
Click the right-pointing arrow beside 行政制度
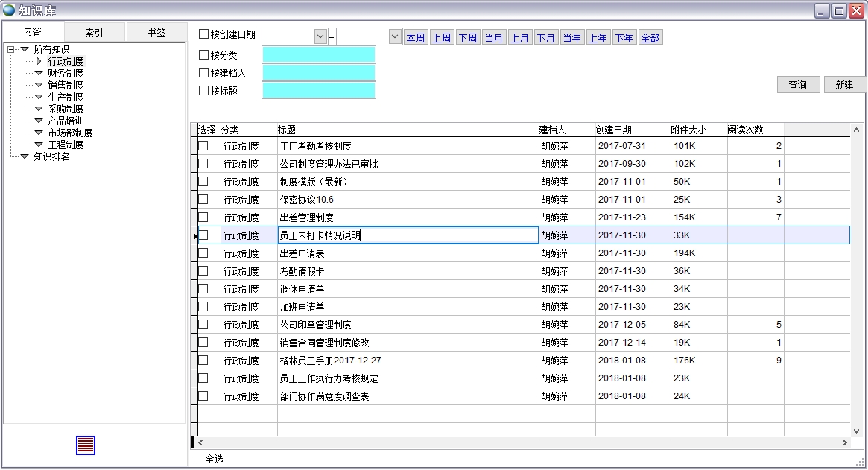pyautogui.click(x=39, y=61)
